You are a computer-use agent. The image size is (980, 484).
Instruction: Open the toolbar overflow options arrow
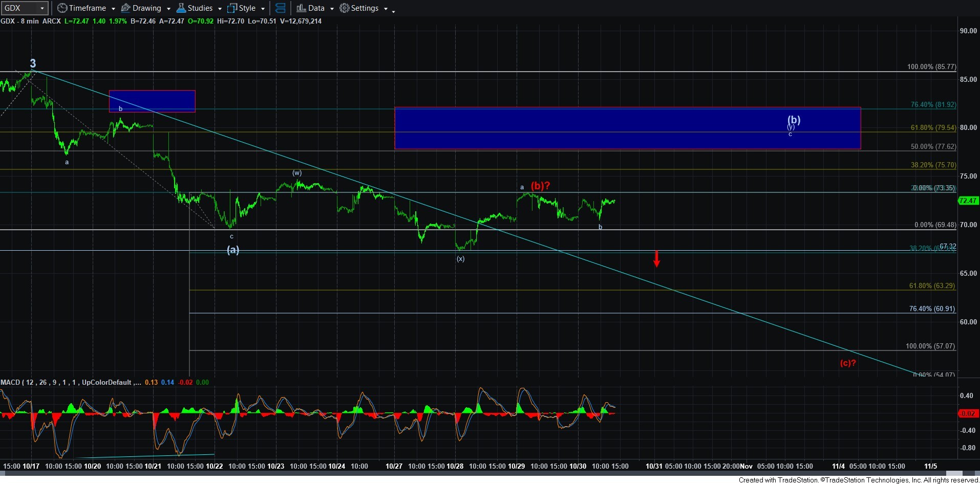coord(393,11)
